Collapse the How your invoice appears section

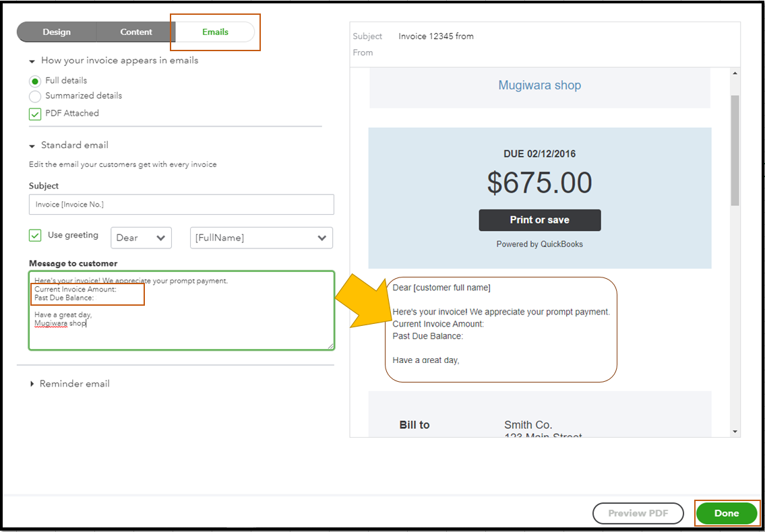[31, 60]
